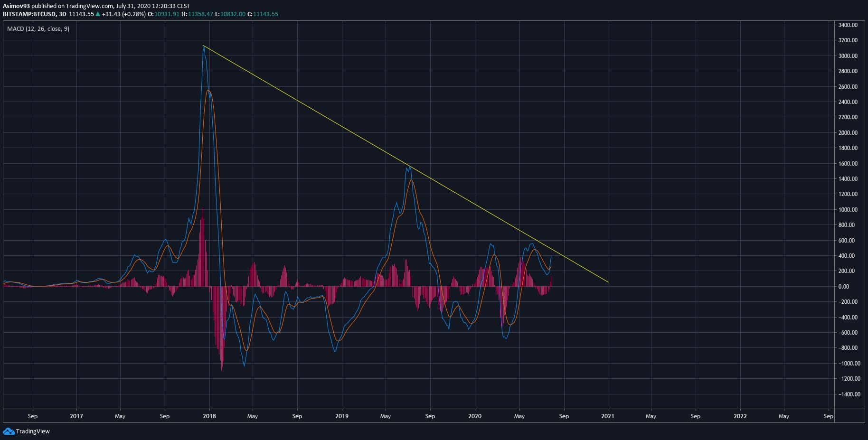868x440 pixels.
Task: Click the 3400.00 value on price scale
Action: pyautogui.click(x=848, y=25)
